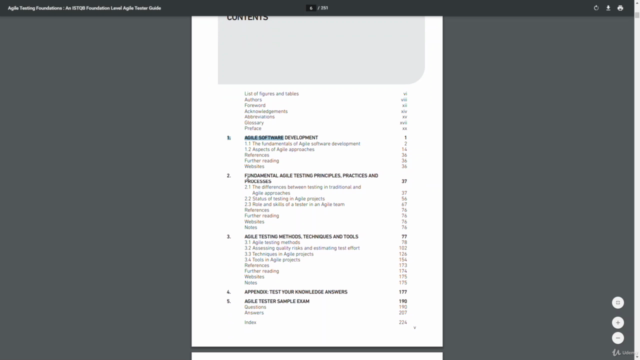Open '2.3 Role and skills of a tester'
Viewport: 640px width, 360px height.
(x=294, y=204)
